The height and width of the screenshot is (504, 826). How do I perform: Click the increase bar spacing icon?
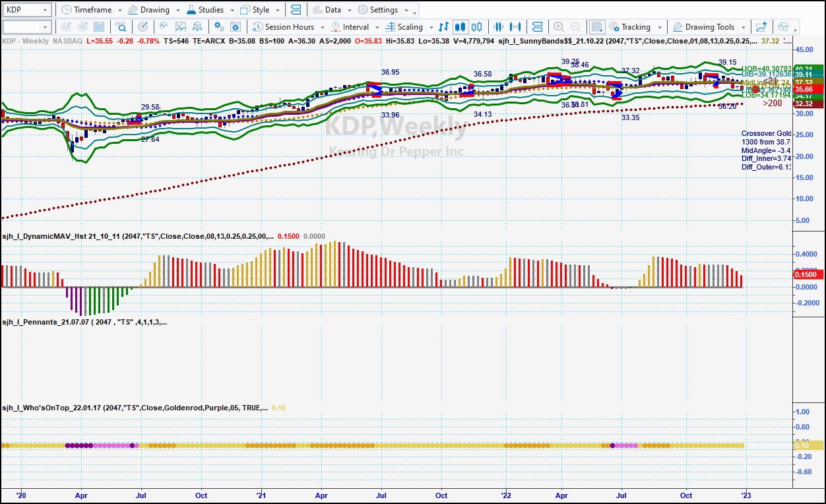tap(516, 27)
